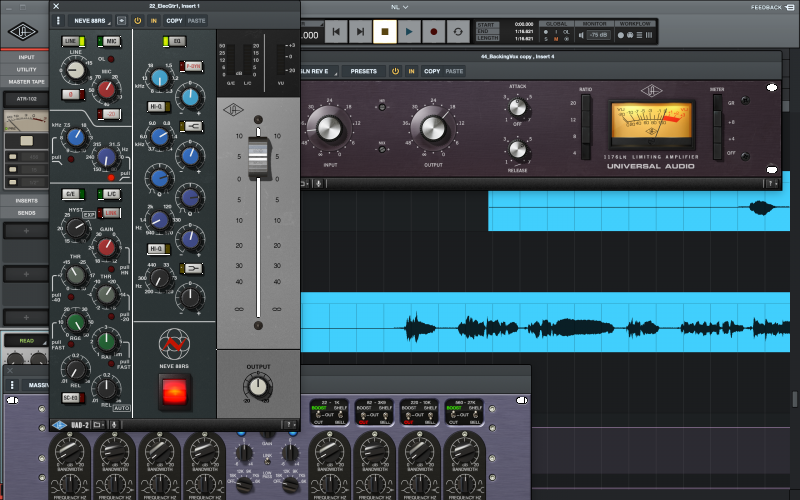The width and height of the screenshot is (800, 500).
Task: Select the UTILITY tab in the left sidebar
Action: [x=27, y=69]
